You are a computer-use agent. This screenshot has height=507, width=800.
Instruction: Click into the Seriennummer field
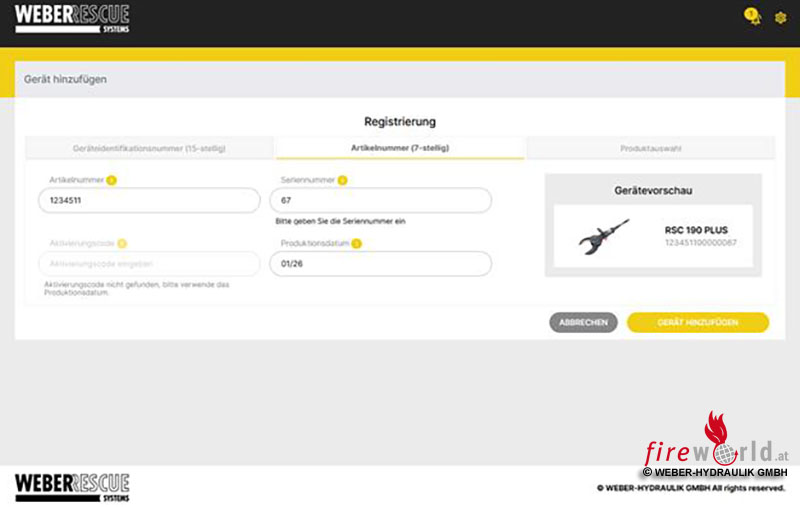click(380, 201)
